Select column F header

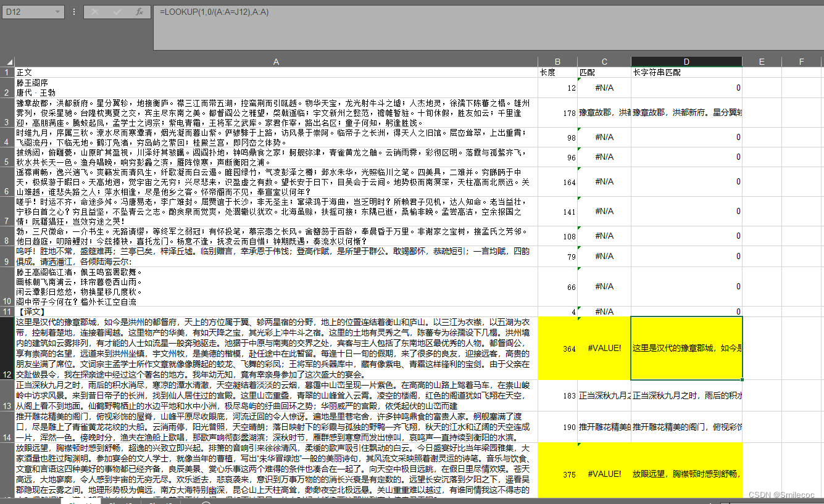(802, 62)
